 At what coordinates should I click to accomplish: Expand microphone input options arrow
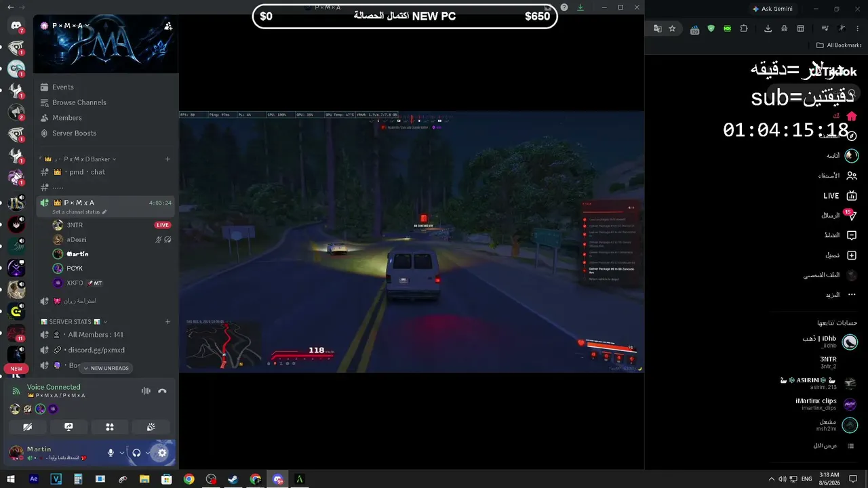coord(122,453)
